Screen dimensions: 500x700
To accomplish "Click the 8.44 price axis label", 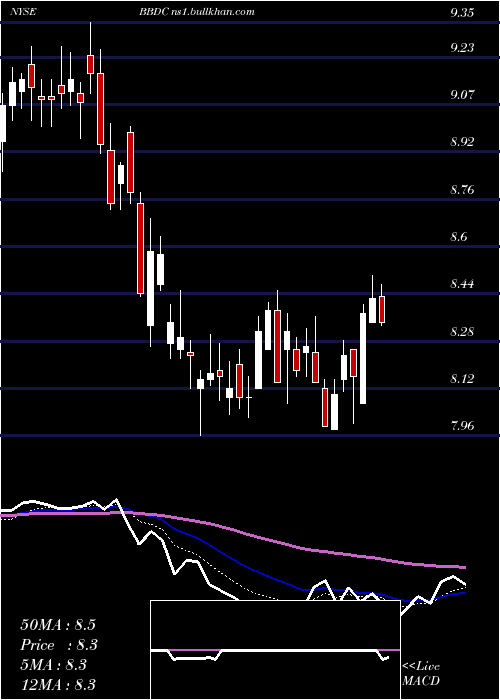I will 462,284.
